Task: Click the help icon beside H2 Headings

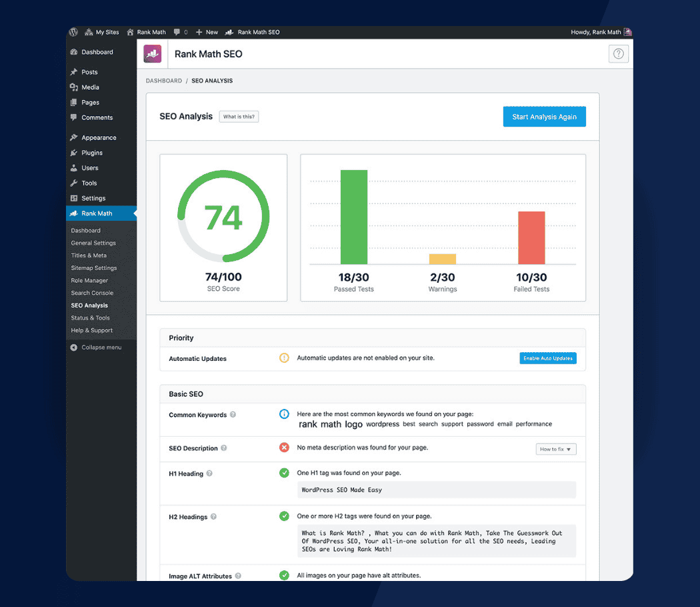Action: pos(213,517)
